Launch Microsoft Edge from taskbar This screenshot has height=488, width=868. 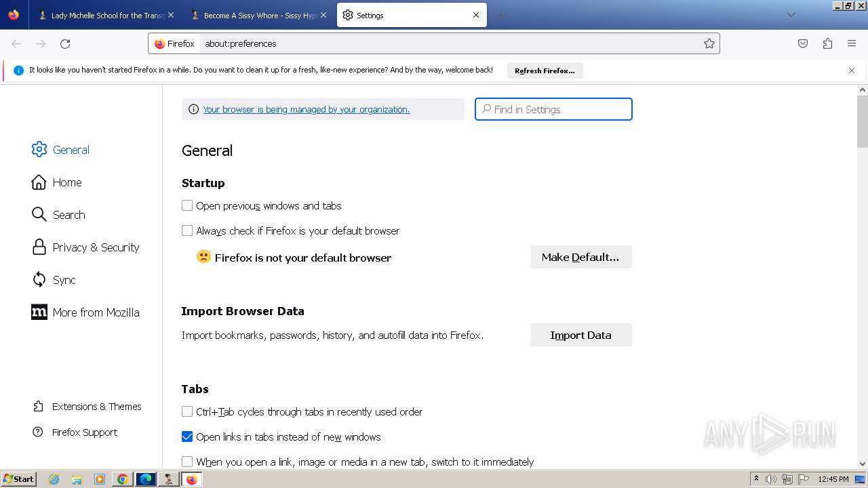coord(146,479)
